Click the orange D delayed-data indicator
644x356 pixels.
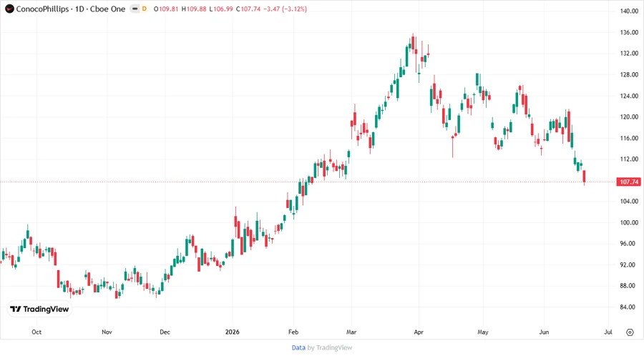pos(144,9)
